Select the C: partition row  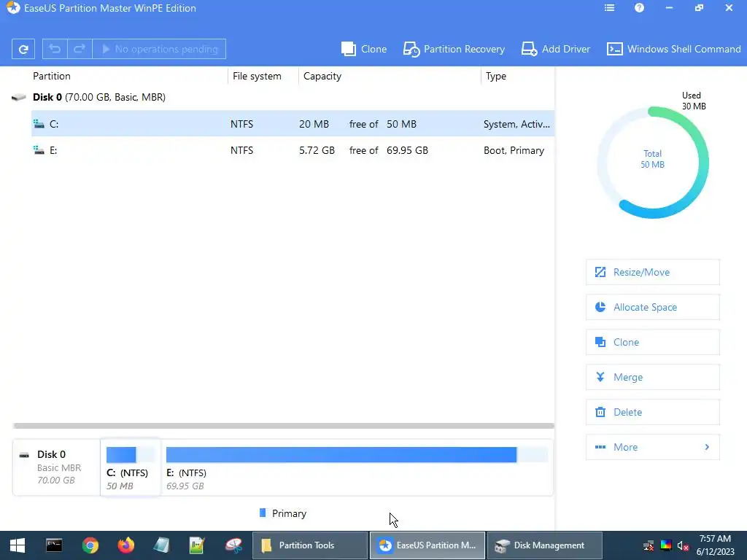(293, 124)
